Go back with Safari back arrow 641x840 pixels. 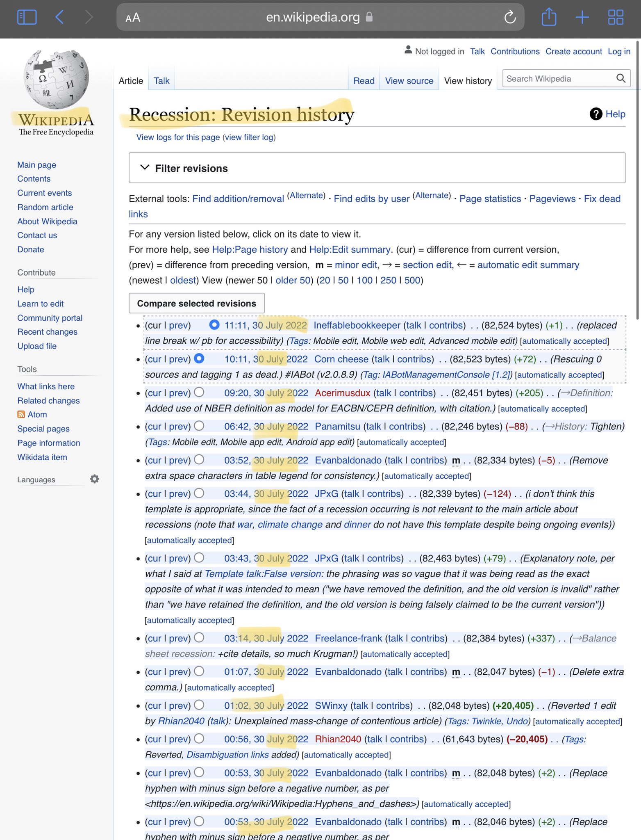point(59,17)
